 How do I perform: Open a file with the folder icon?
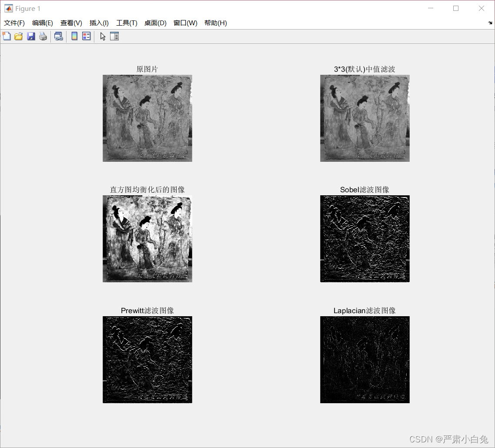point(19,36)
